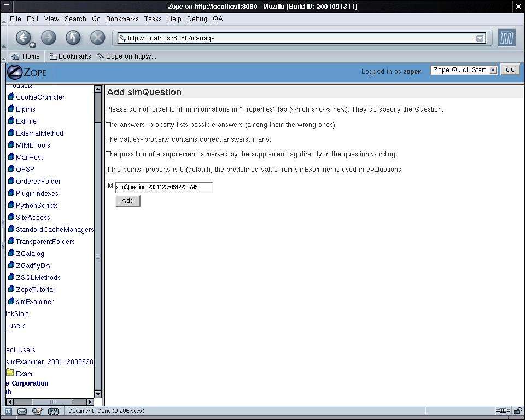Click the Corporation link in the tree
Screen dimensions: 525x420
30,383
